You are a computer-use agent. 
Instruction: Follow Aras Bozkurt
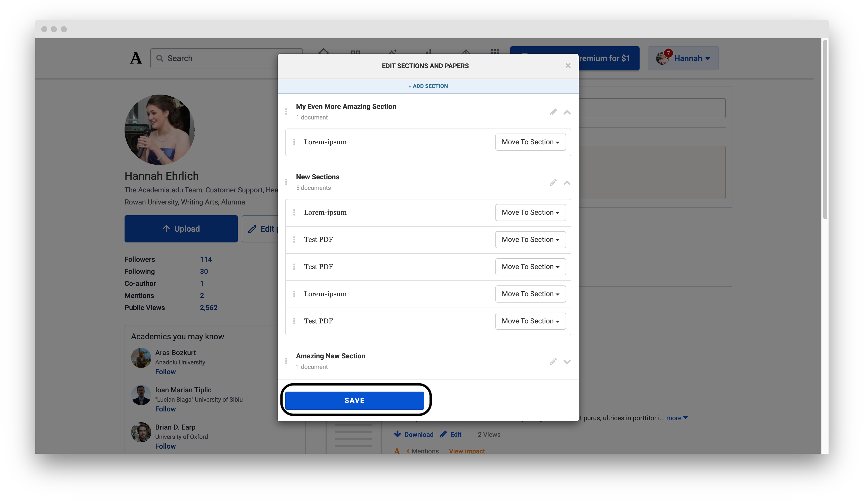point(165,372)
